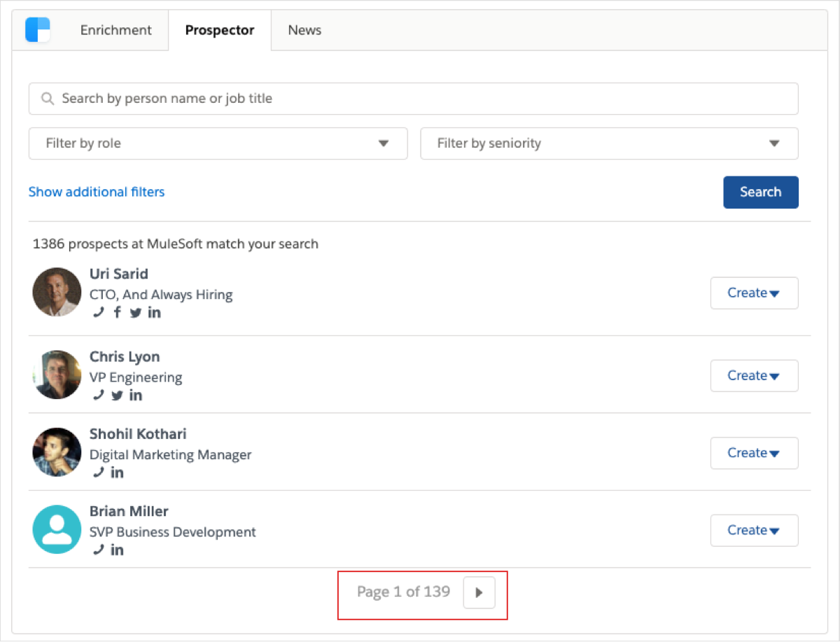The height and width of the screenshot is (642, 840).
Task: Click Chris Lyon's phone icon
Action: click(99, 396)
